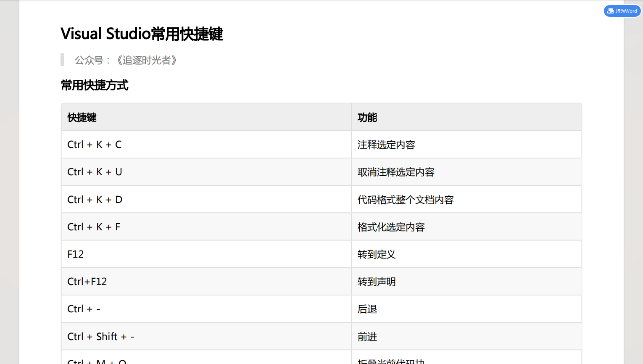
Task: Select the Ctrl + K + D cell
Action: [206, 199]
